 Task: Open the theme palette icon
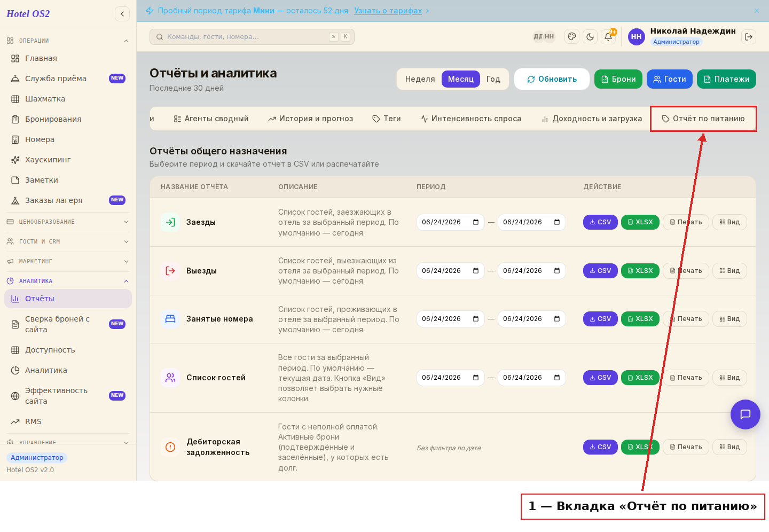pyautogui.click(x=572, y=37)
